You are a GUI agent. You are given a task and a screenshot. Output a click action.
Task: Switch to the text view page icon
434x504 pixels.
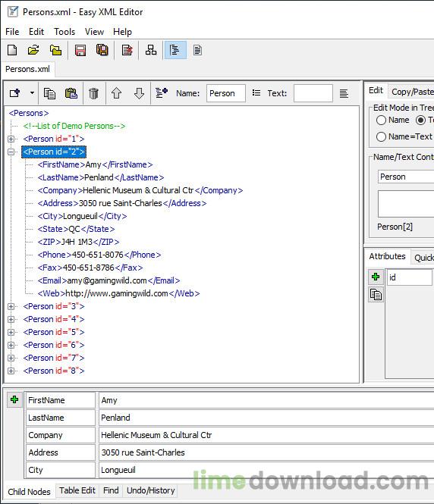click(197, 50)
